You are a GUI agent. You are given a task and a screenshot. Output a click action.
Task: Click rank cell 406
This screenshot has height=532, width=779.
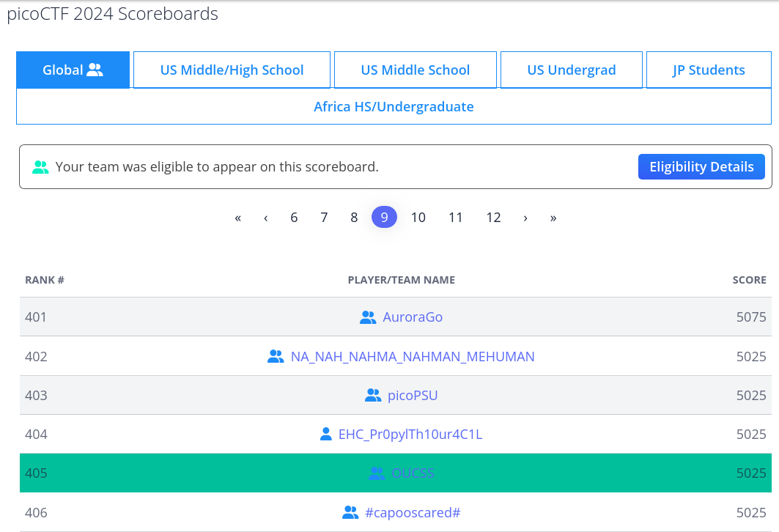(36, 513)
